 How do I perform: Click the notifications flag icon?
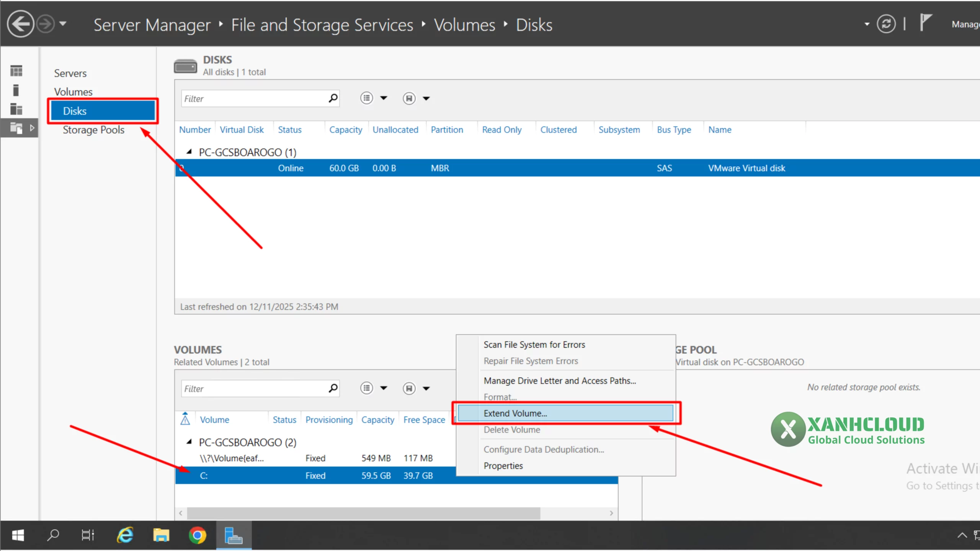pyautogui.click(x=926, y=23)
